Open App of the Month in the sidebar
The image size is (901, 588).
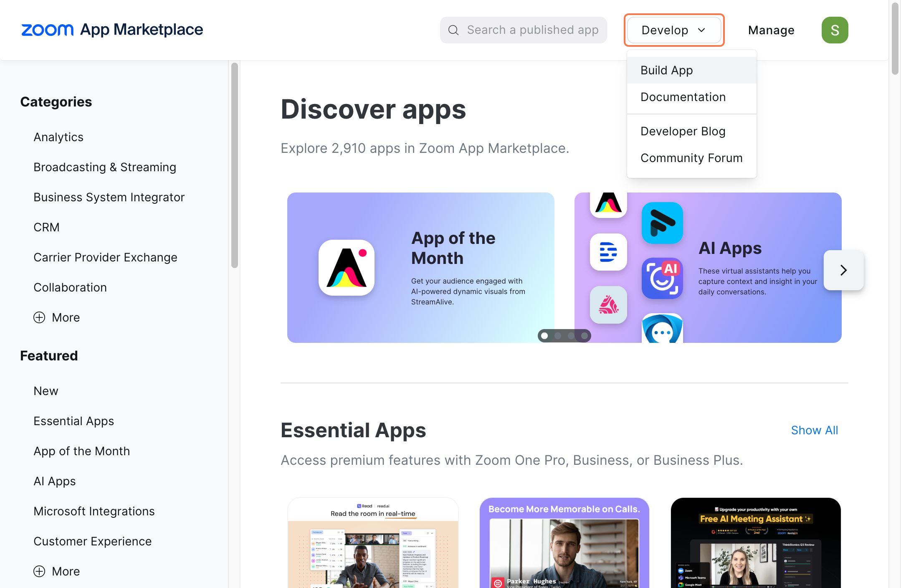pyautogui.click(x=82, y=451)
